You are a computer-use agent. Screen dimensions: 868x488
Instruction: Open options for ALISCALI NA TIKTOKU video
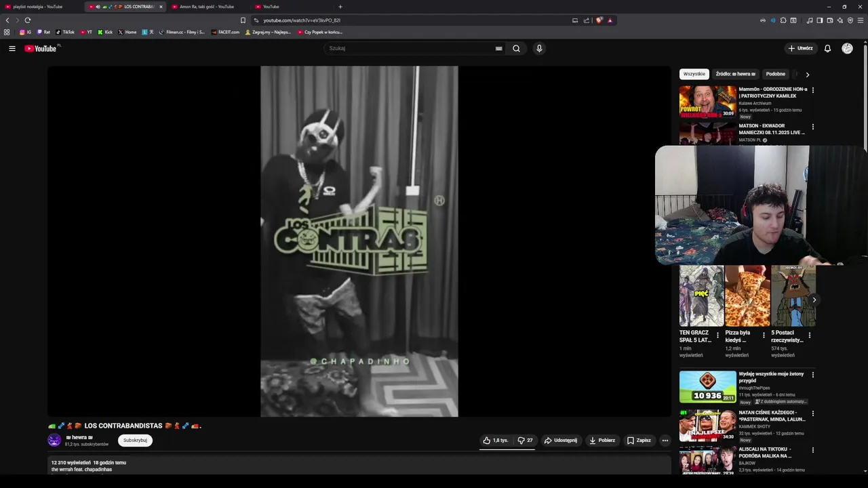[813, 449]
